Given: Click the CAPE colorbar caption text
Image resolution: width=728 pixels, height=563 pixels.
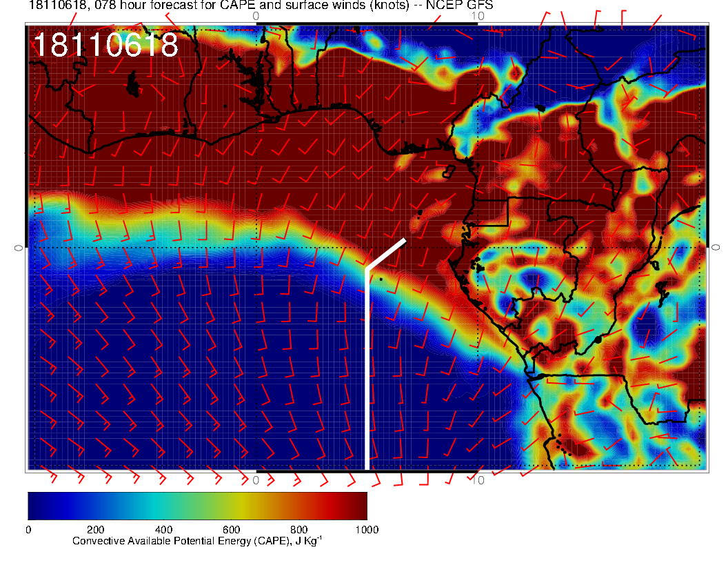Looking at the screenshot, I should tap(197, 541).
